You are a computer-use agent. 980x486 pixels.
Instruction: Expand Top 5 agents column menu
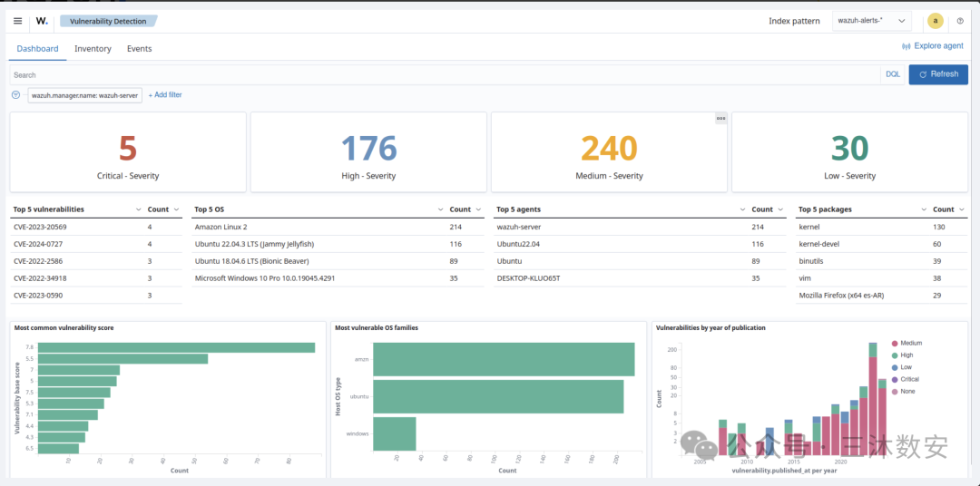(x=743, y=209)
